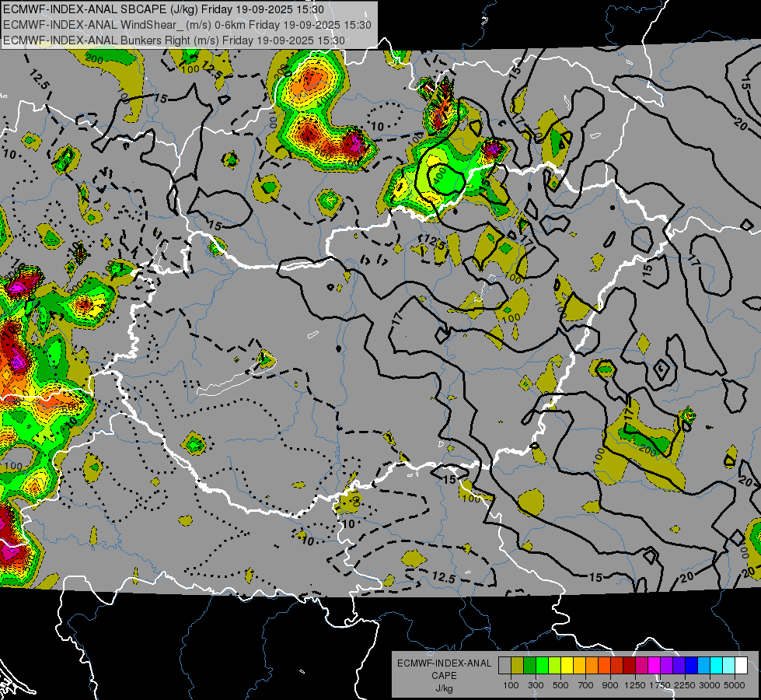
Task: Click the WindShear 0-6km title line
Action: 187,25
